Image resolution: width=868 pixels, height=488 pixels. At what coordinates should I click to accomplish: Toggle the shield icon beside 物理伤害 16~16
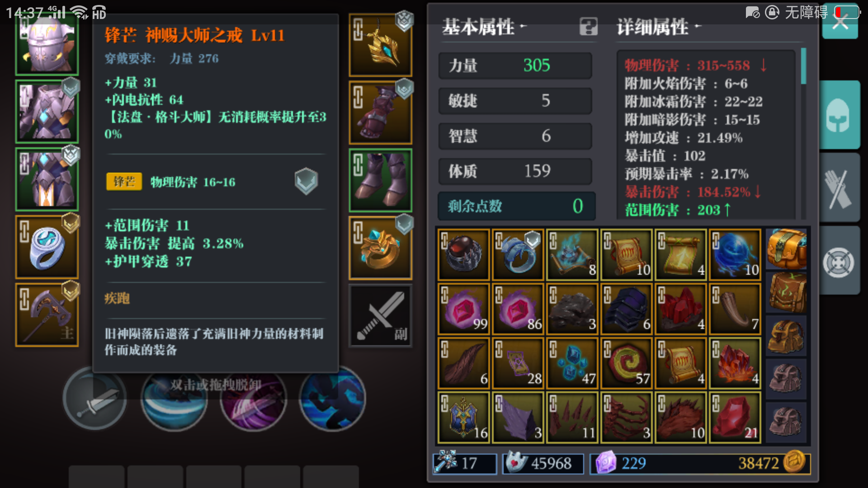tap(306, 181)
